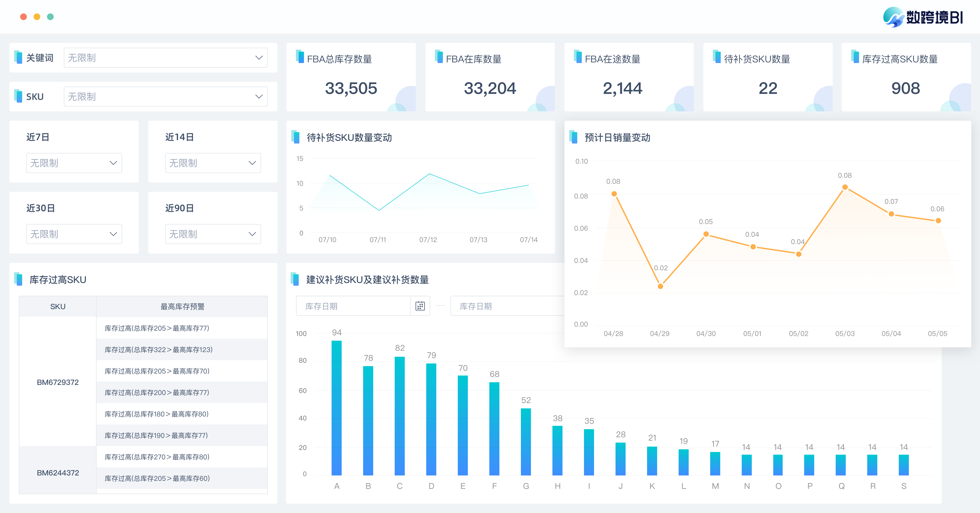This screenshot has height=513, width=980.
Task: Click the 07/12 axis label on 待补货 chart
Action: pyautogui.click(x=428, y=240)
